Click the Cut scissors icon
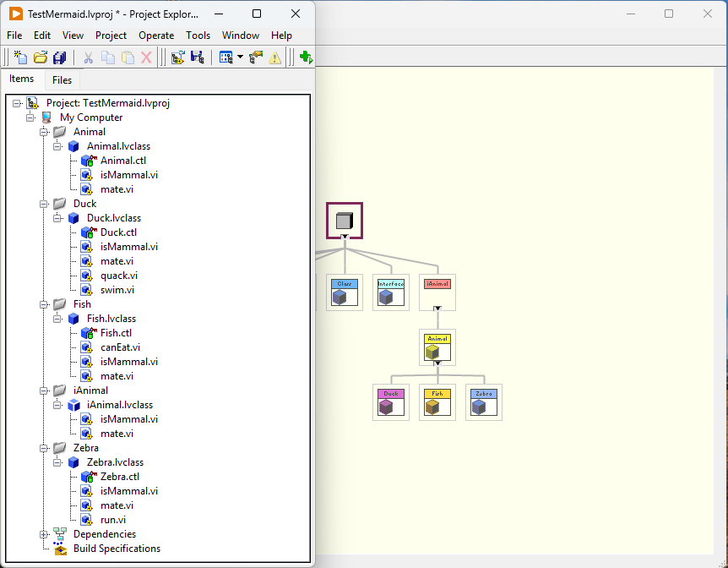The height and width of the screenshot is (568, 728). click(88, 57)
